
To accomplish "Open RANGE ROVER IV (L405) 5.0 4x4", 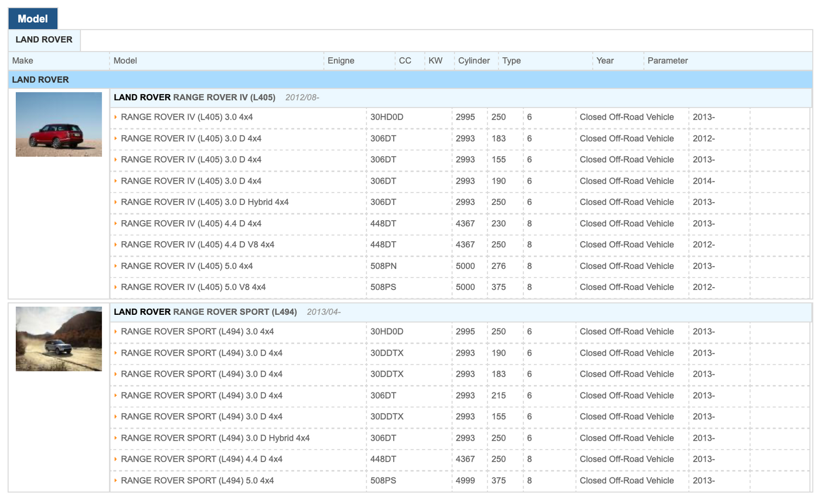I will (x=186, y=266).
